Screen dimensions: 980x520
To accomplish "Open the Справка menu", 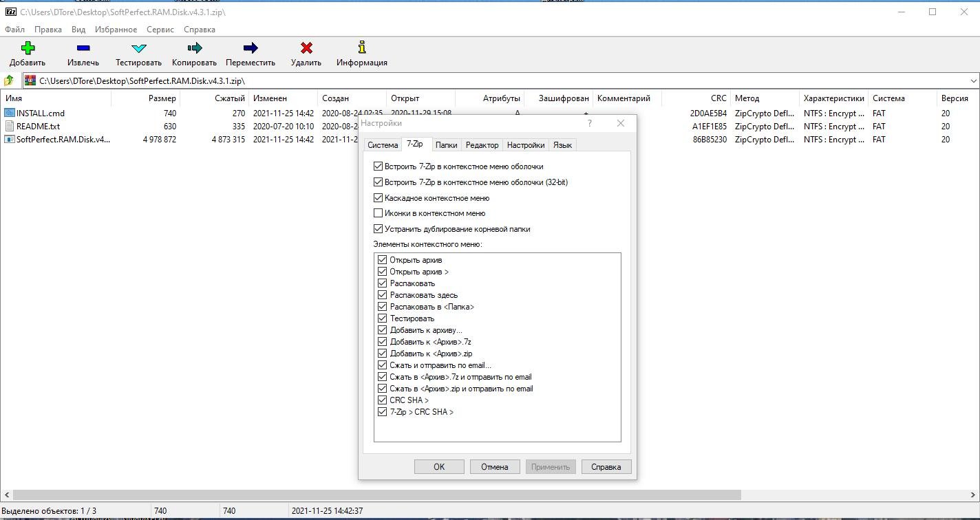I will pos(200,30).
